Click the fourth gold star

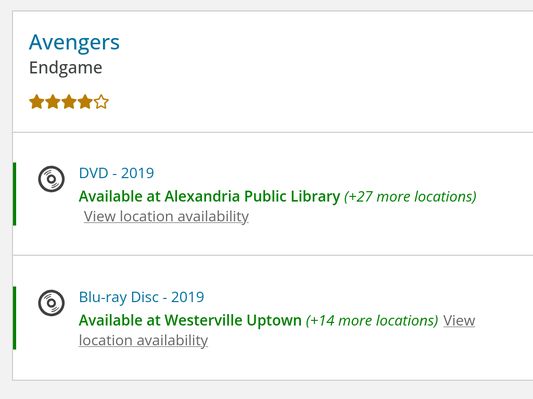point(85,102)
